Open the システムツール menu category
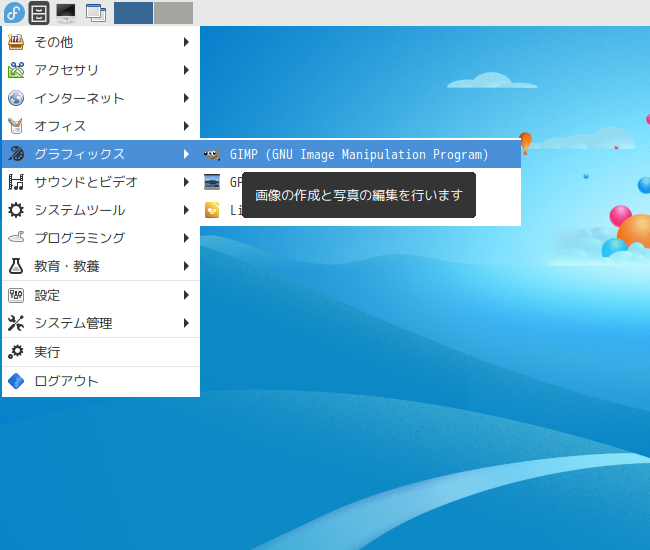 tap(101, 210)
